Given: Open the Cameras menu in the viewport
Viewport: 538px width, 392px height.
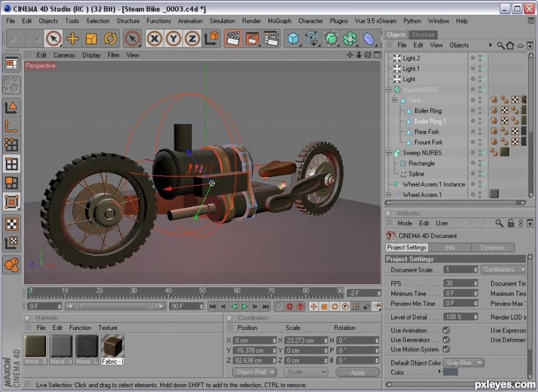Looking at the screenshot, I should [x=64, y=55].
